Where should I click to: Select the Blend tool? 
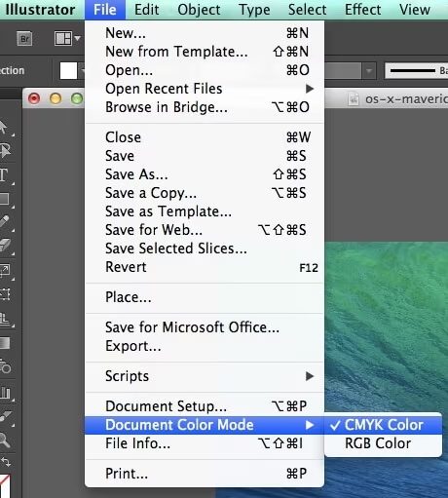5,366
